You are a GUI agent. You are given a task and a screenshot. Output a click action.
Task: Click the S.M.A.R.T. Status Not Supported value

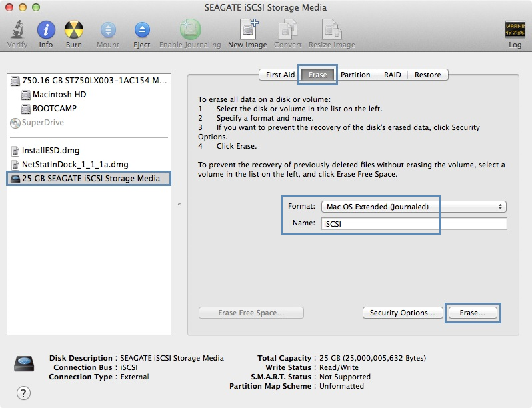345,377
